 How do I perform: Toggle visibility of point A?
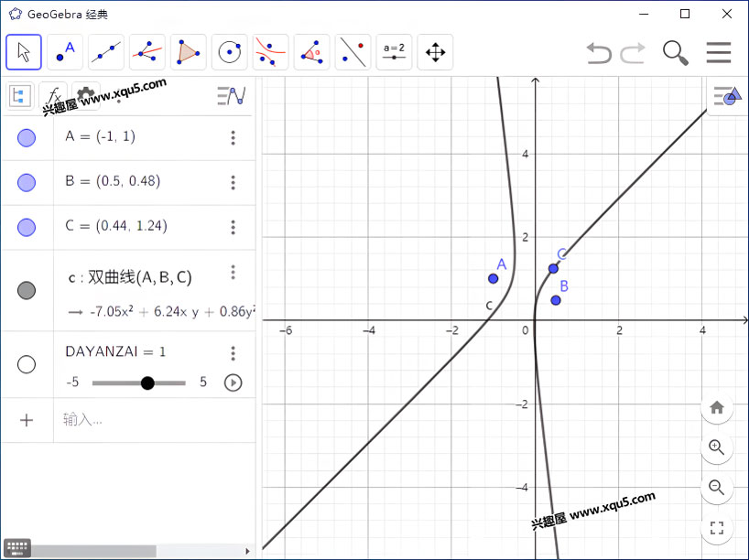click(27, 138)
